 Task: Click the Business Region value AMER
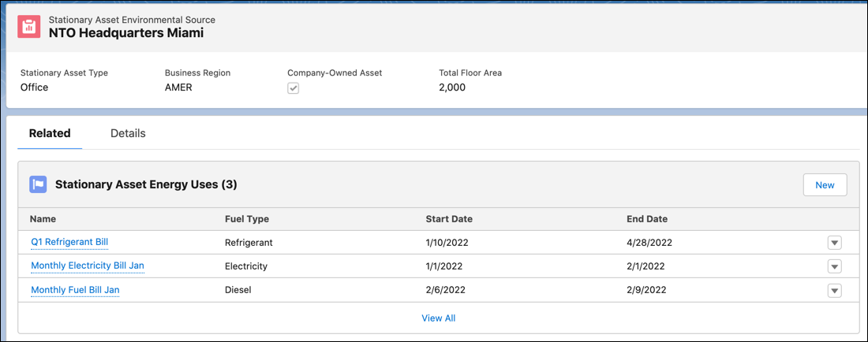click(178, 87)
